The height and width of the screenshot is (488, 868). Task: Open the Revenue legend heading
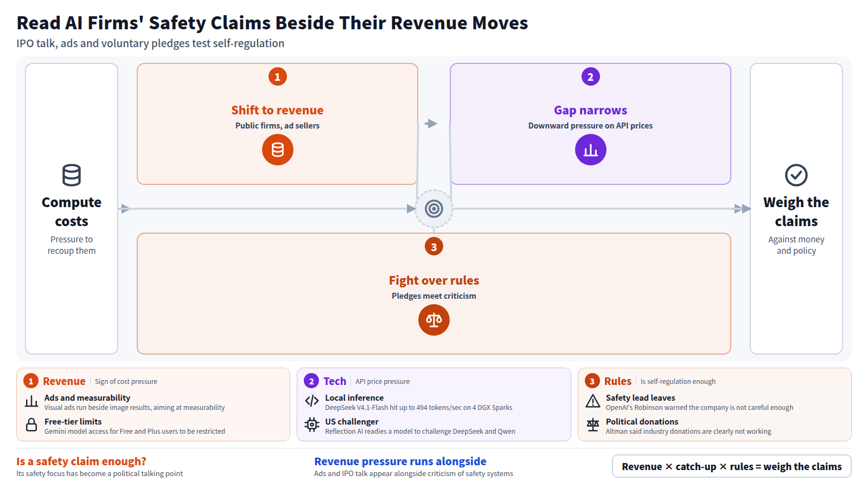point(64,381)
